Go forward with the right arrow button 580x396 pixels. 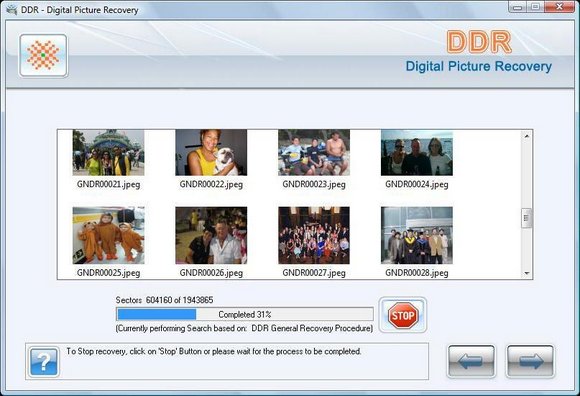pos(530,361)
